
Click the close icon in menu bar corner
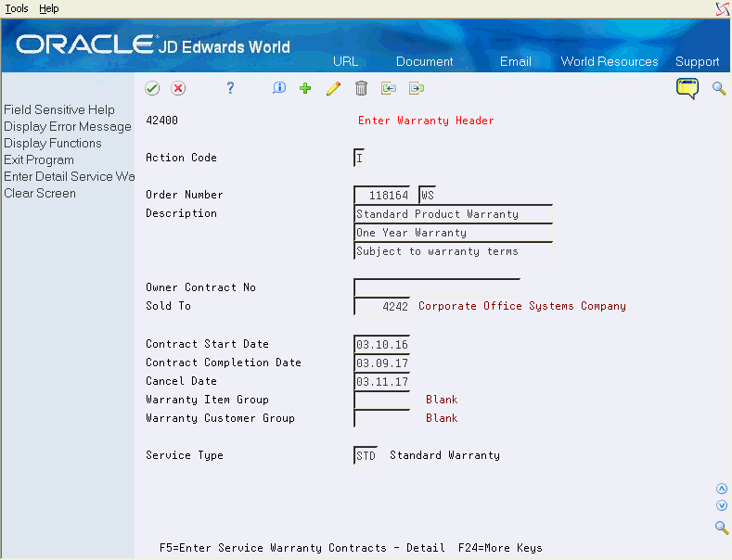coord(722,9)
